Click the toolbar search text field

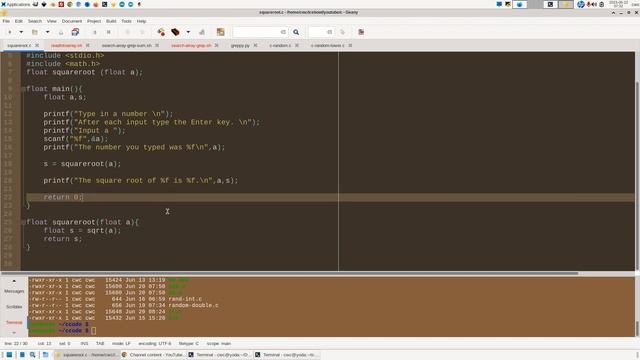(x=260, y=32)
